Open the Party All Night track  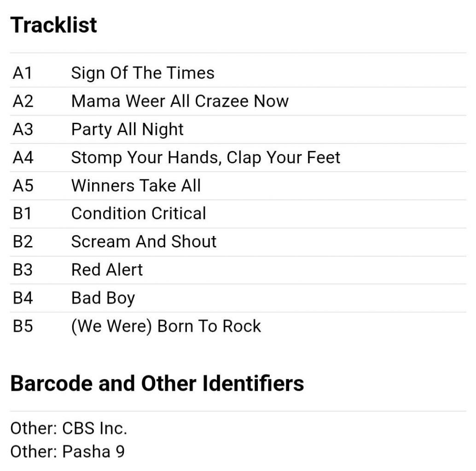(x=127, y=129)
